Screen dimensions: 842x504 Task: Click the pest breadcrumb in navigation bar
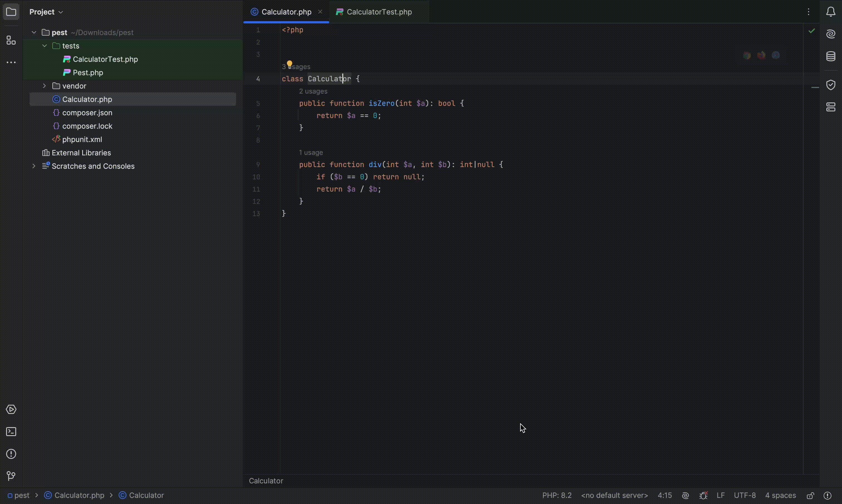19,496
